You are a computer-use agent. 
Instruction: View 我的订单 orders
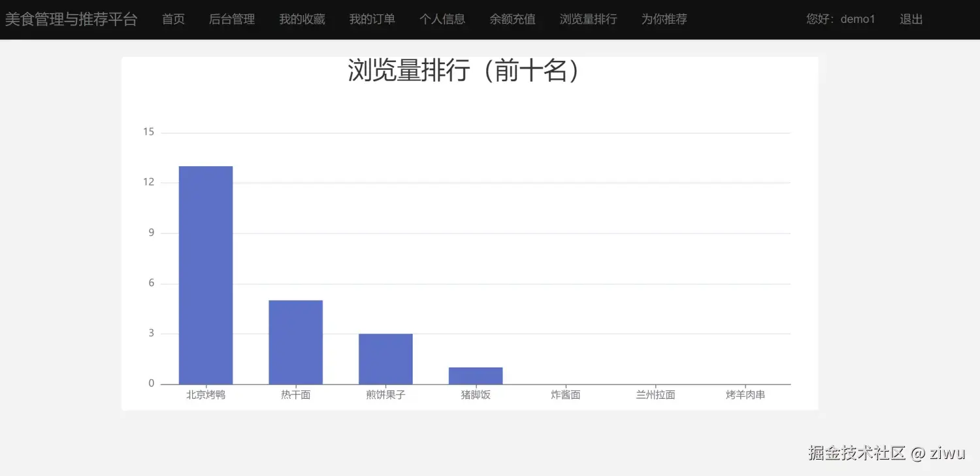point(372,20)
